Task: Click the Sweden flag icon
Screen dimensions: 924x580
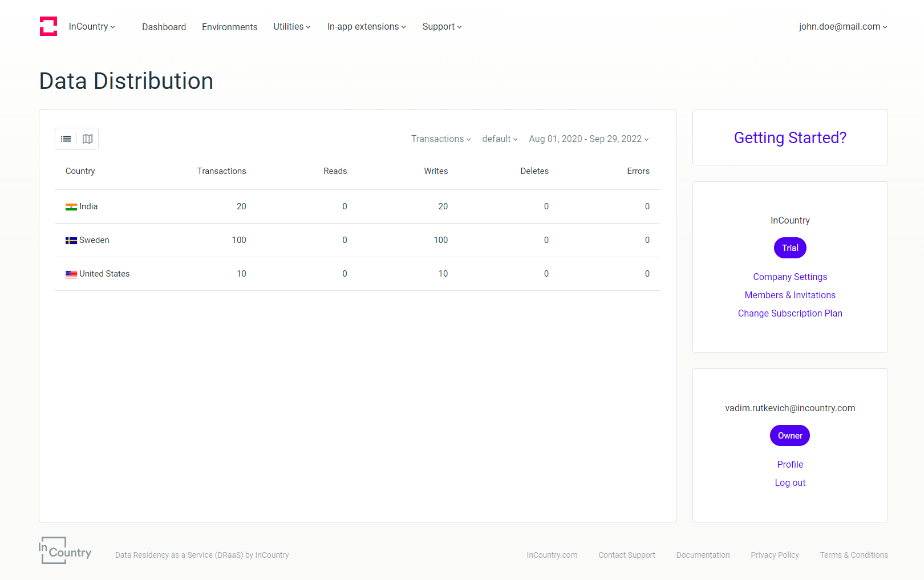Action: pos(71,241)
